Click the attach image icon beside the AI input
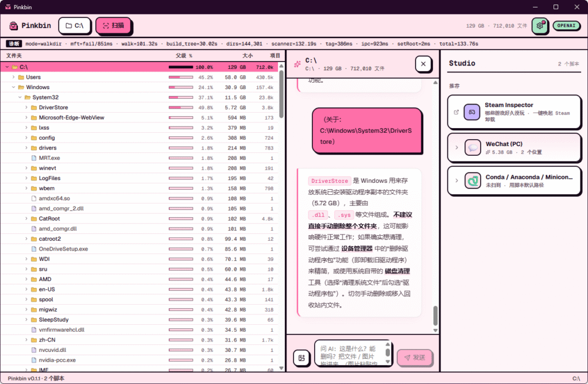Screen dimensions: 588x384 [301, 358]
